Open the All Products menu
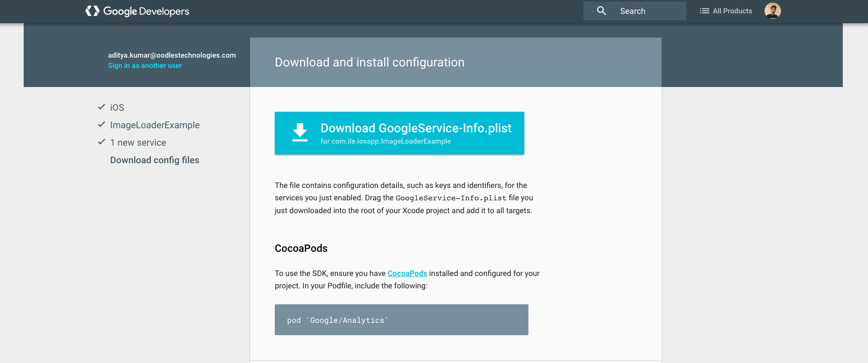 (x=725, y=11)
